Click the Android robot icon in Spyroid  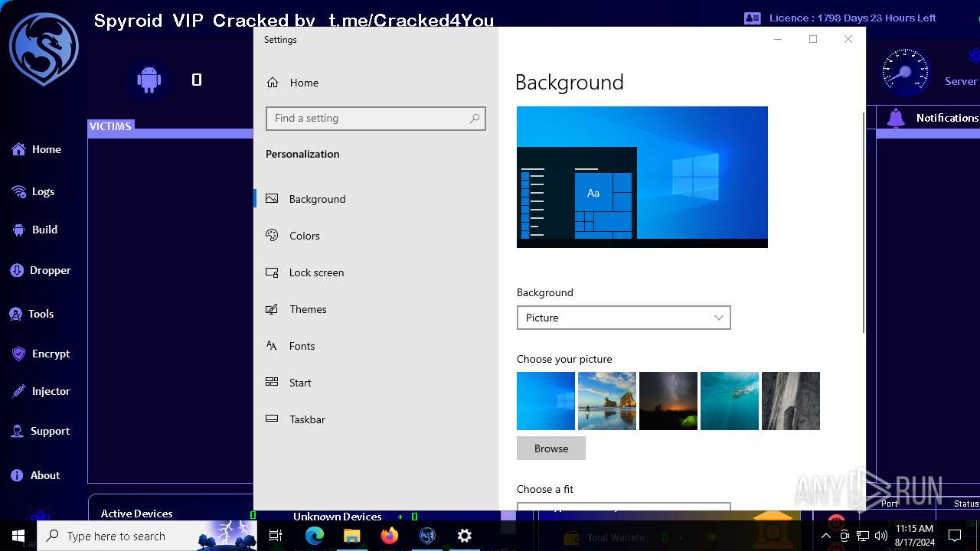149,79
